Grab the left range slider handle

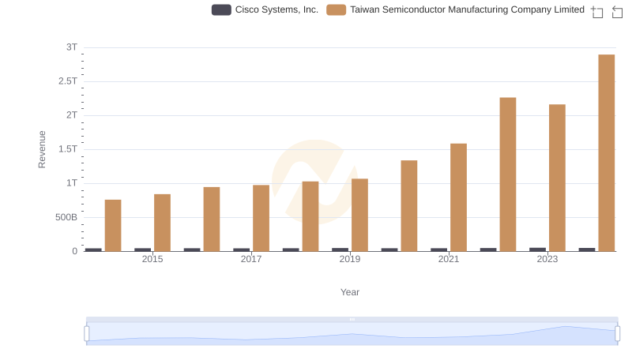coord(87,333)
